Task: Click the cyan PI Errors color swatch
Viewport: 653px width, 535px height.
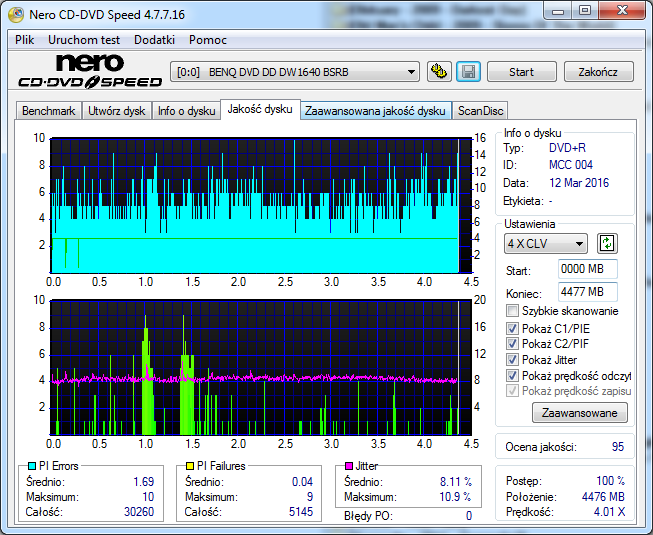Action: tap(32, 466)
